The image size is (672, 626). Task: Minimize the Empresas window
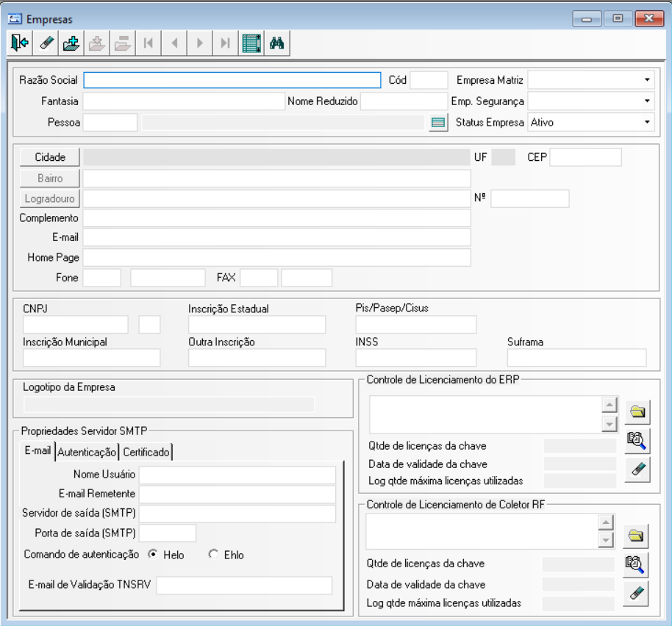point(587,19)
